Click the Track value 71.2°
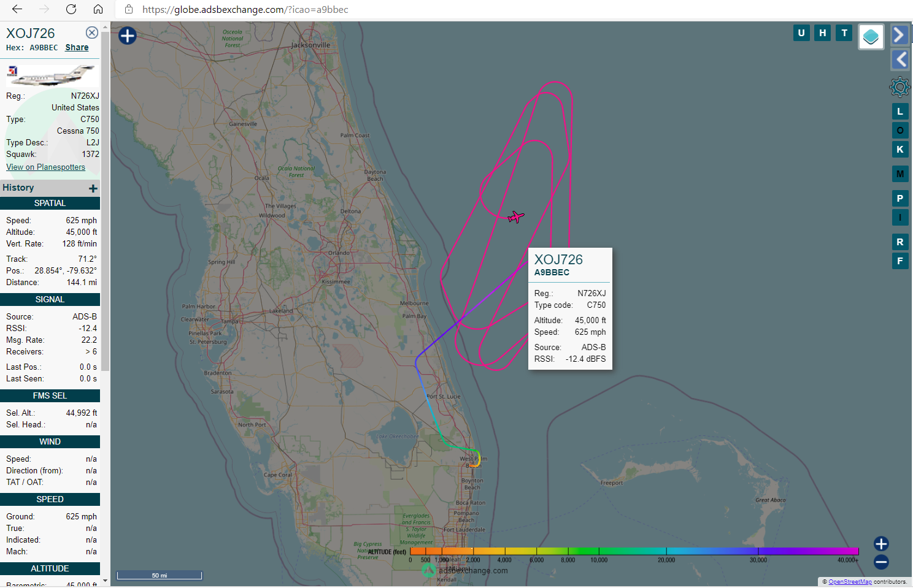Viewport: 913px width, 588px height. tap(87, 259)
